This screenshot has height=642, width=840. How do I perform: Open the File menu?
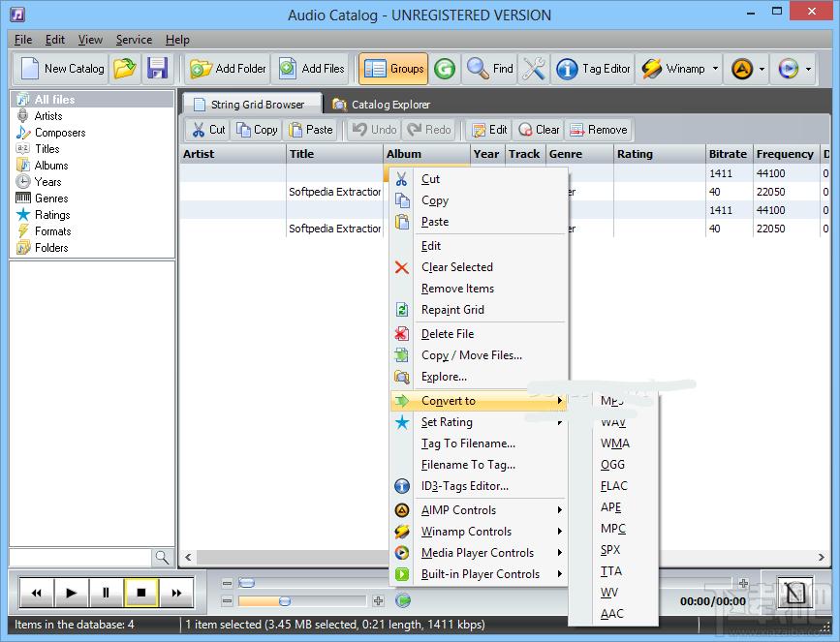pos(23,40)
